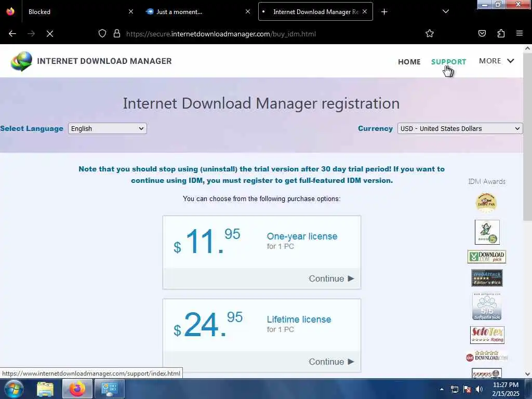This screenshot has width=532, height=399.
Task: Click the URL address bar
Action: tap(264, 34)
